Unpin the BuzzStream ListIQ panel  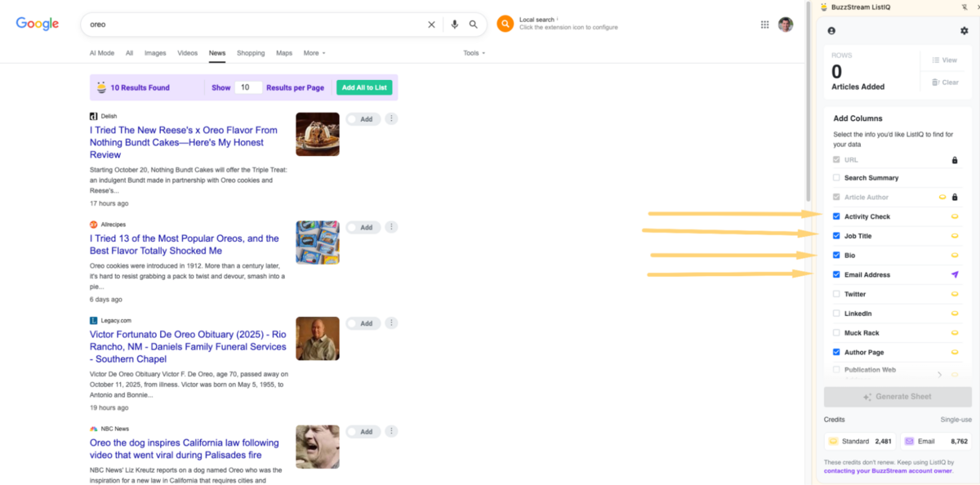tap(964, 7)
